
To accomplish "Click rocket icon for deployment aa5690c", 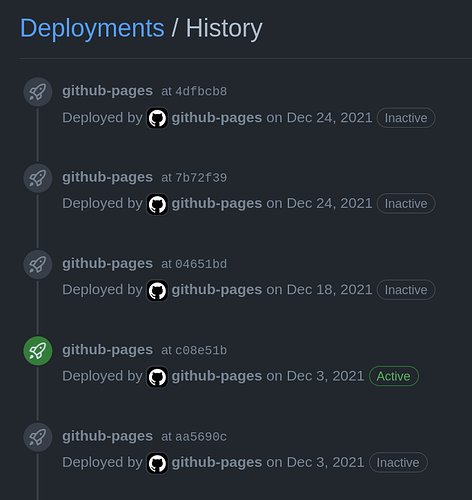I will point(38,437).
